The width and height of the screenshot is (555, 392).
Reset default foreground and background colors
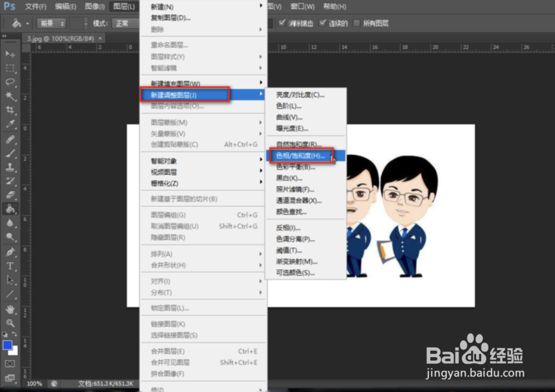pos(5,334)
